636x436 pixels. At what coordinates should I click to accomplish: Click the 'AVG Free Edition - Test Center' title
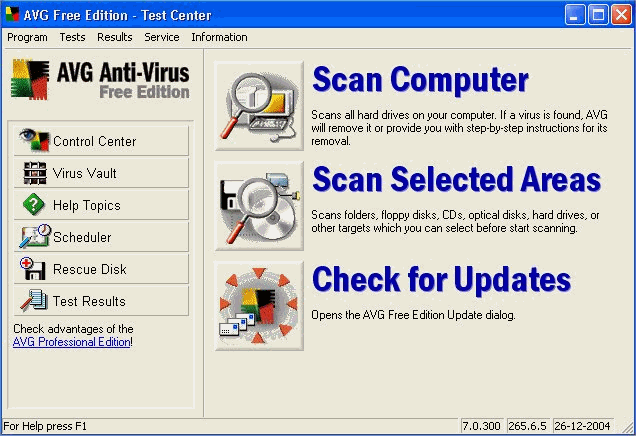click(118, 15)
